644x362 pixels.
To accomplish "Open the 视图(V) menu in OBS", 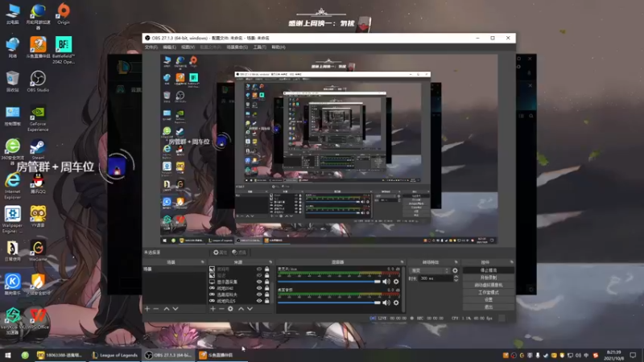I will [x=188, y=47].
